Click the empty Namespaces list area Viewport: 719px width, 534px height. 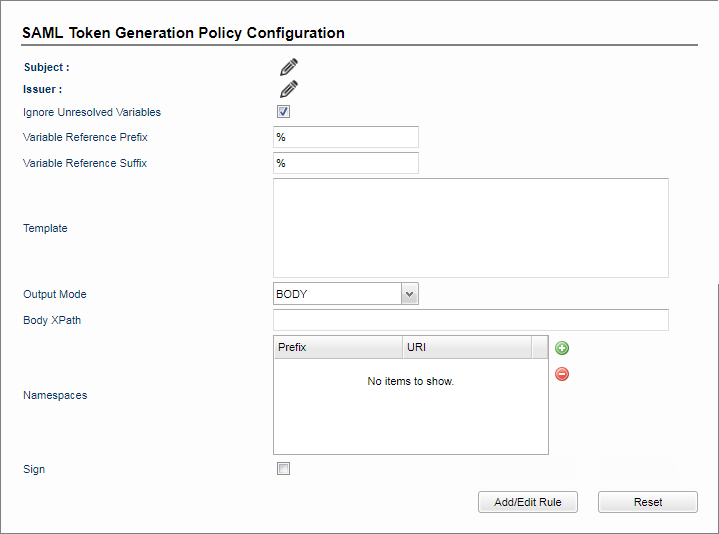[x=411, y=406]
